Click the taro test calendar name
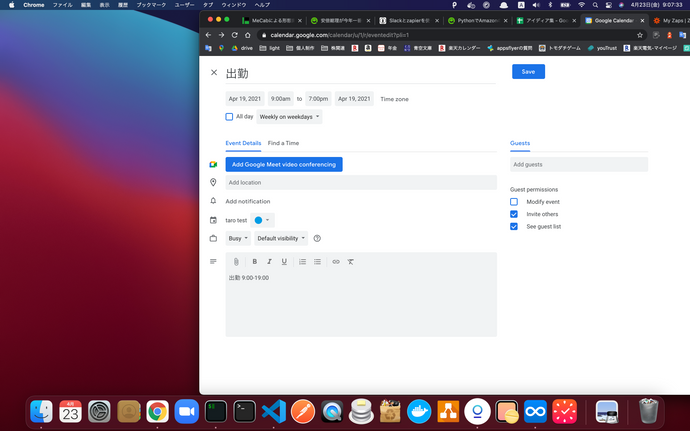This screenshot has width=690, height=431. pos(236,220)
